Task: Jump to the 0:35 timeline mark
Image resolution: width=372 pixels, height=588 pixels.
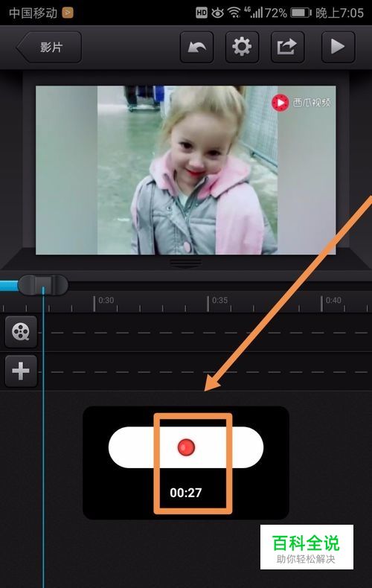Action: pyautogui.click(x=219, y=301)
